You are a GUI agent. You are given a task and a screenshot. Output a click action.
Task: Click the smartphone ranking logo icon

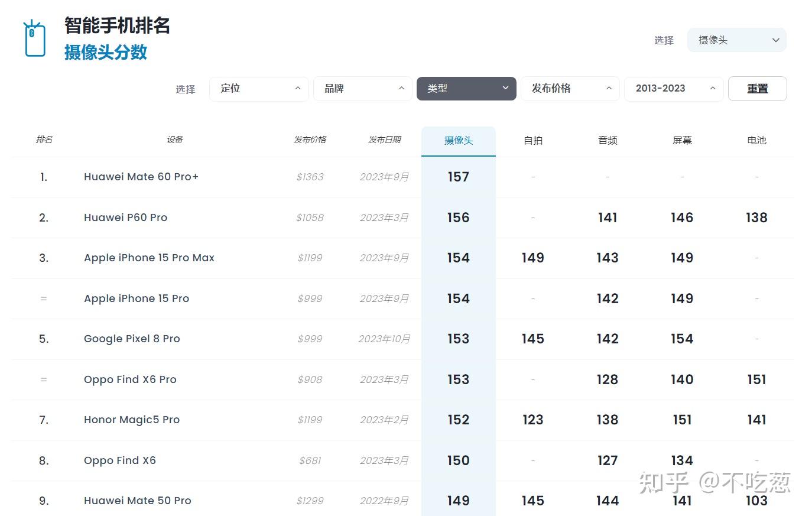[x=34, y=39]
